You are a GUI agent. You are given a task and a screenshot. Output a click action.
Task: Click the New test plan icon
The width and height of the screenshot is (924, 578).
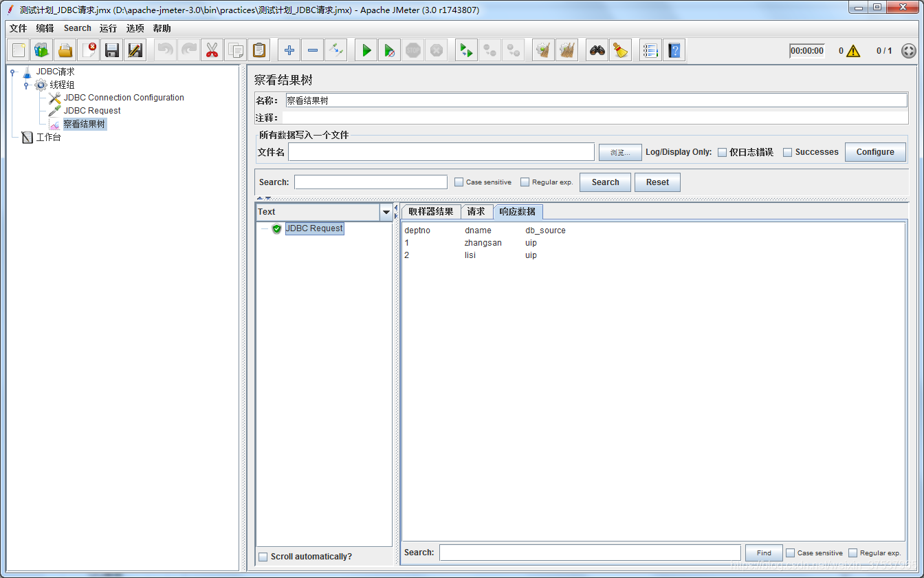click(x=19, y=50)
